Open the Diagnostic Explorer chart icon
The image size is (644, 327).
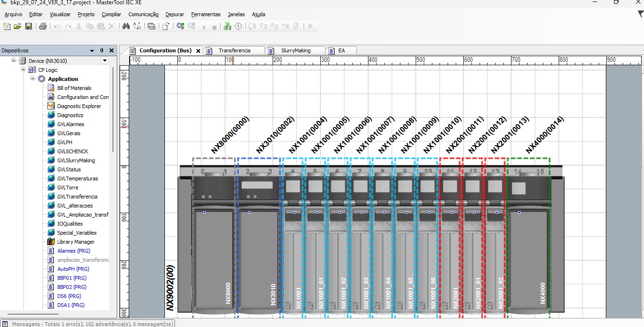tap(51, 106)
